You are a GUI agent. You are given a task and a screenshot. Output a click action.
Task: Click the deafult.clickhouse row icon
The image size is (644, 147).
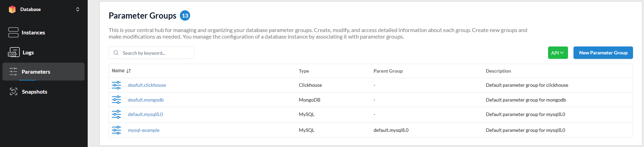tap(117, 85)
